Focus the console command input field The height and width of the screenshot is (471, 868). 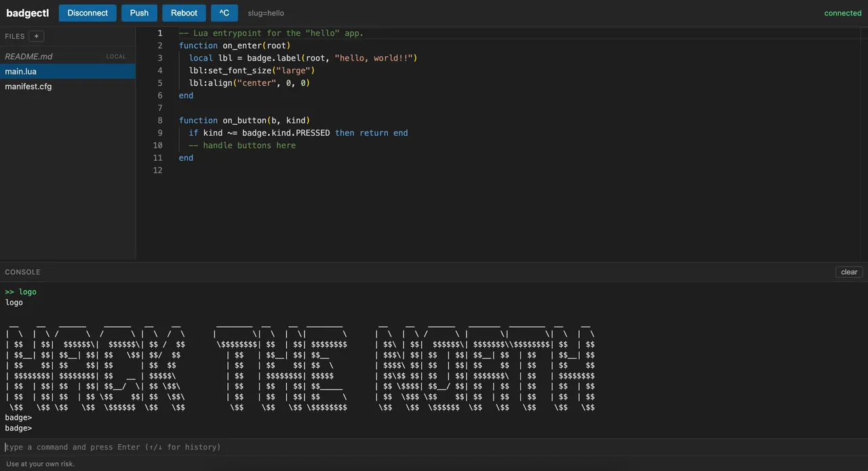pyautogui.click(x=434, y=447)
